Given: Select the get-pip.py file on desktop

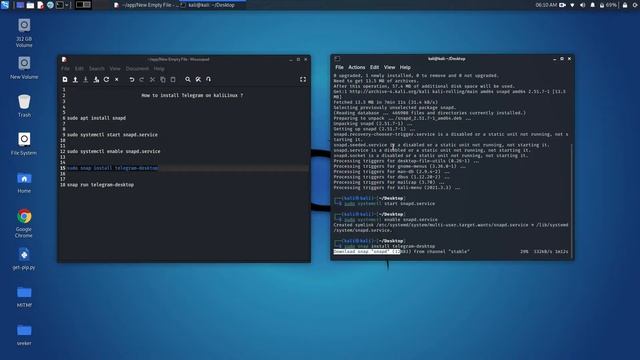Looking at the screenshot, I should tap(24, 259).
